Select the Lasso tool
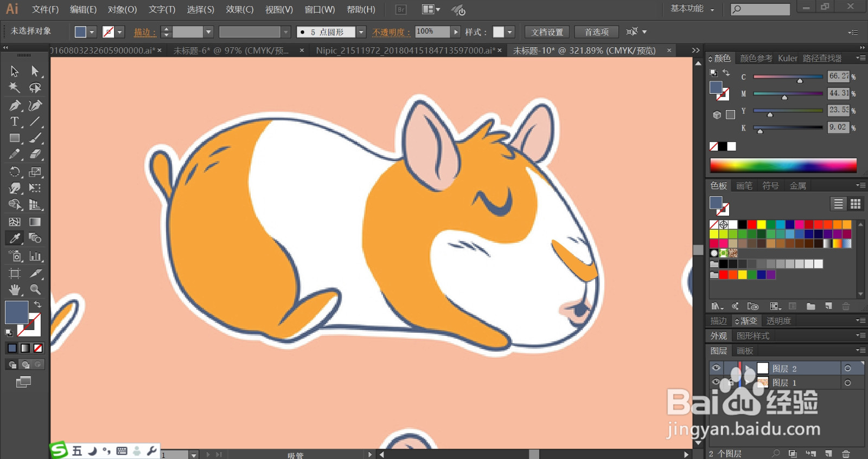 click(35, 88)
